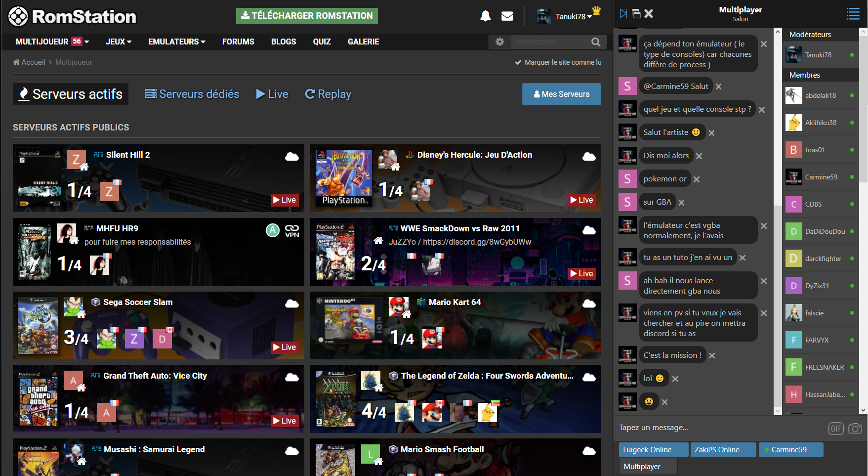The width and height of the screenshot is (868, 476).
Task: Close the Multiplayer chat panel
Action: click(x=649, y=14)
